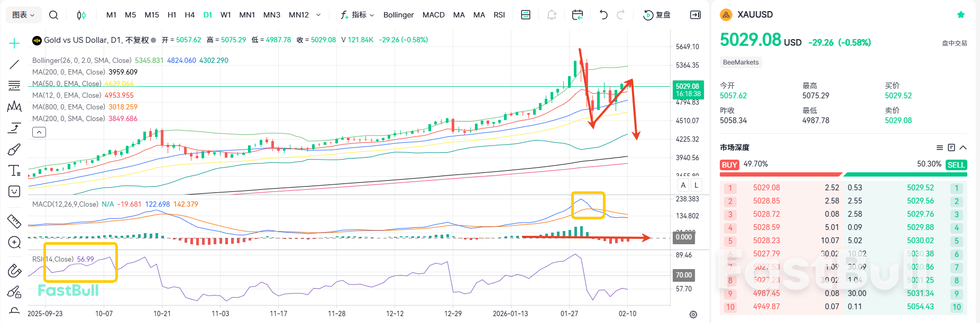Select the text annotation tool
This screenshot has height=323, width=980.
pyautogui.click(x=14, y=171)
